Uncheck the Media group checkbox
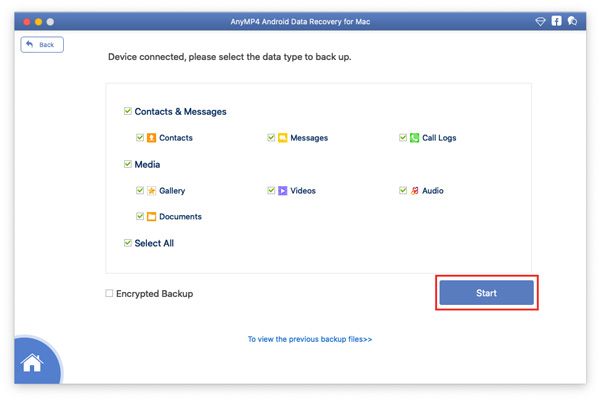 click(128, 164)
